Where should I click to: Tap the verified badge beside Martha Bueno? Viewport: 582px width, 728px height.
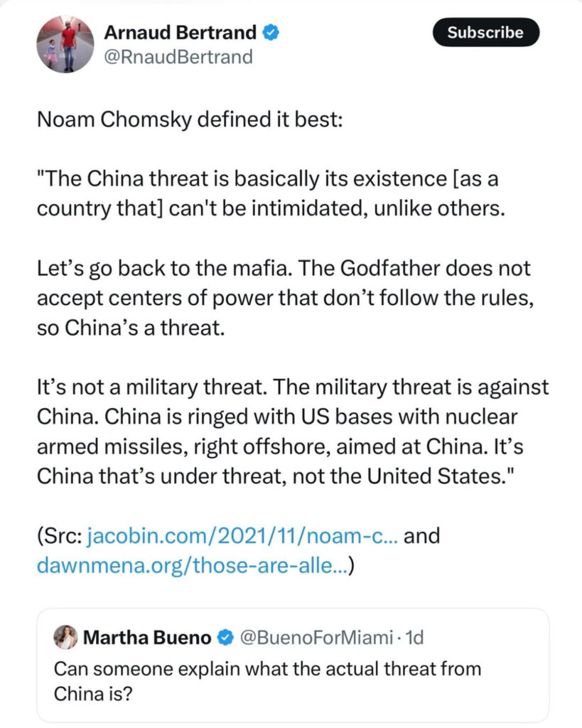[225, 638]
